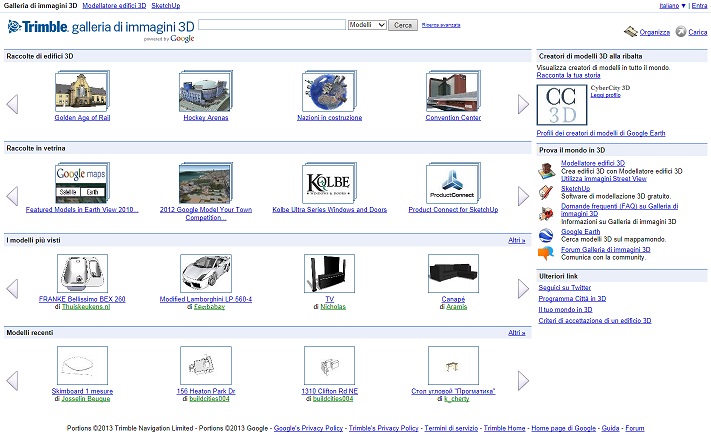Go to previous Modelli recenti items
Image resolution: width=711 pixels, height=438 pixels.
12,380
